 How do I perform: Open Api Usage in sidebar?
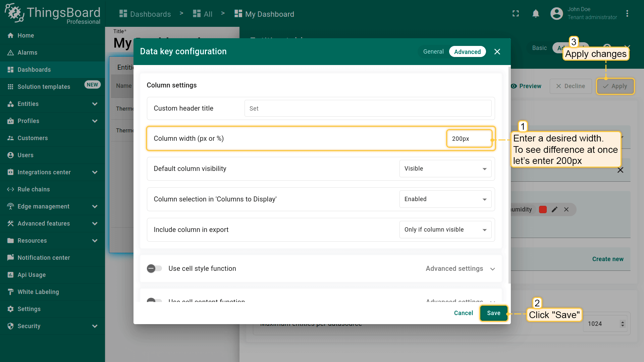pyautogui.click(x=32, y=275)
